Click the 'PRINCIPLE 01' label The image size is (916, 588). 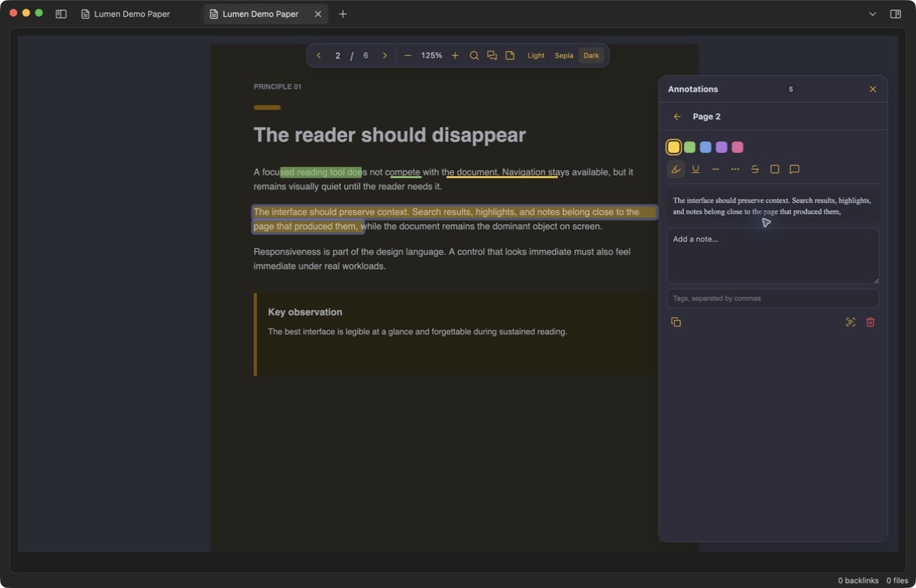tap(277, 87)
